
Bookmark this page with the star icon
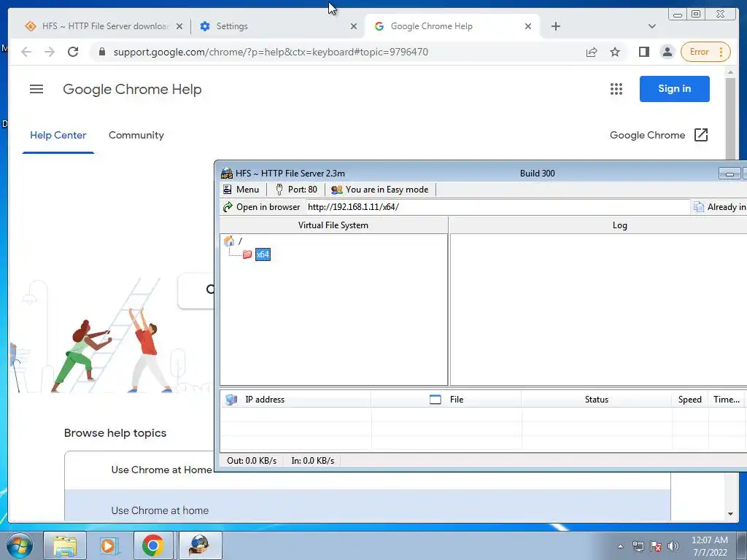[615, 52]
